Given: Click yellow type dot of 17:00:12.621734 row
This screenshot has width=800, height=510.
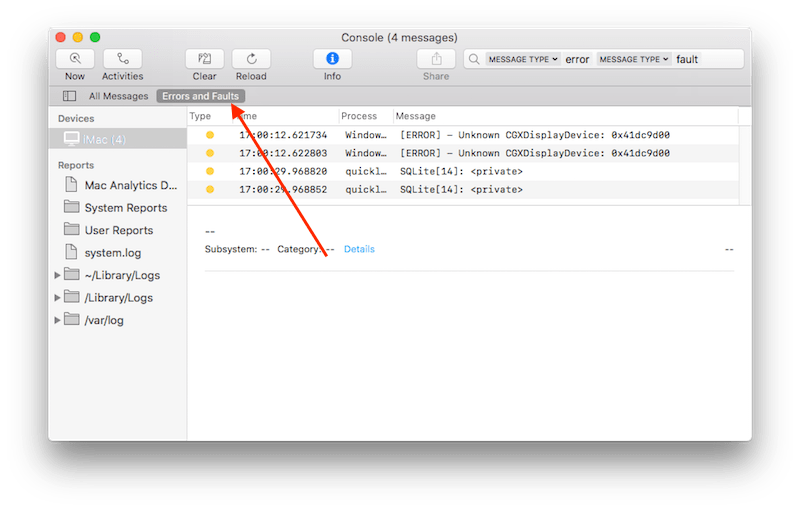Looking at the screenshot, I should tap(210, 135).
